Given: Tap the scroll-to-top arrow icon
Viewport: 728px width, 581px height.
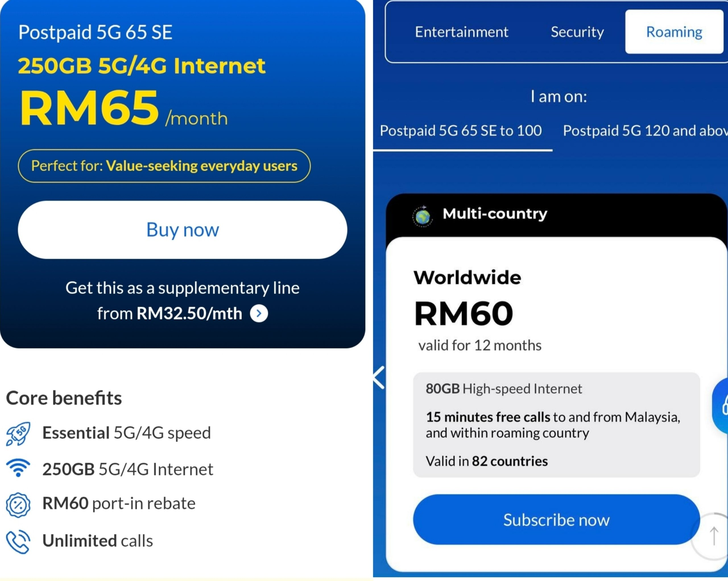Looking at the screenshot, I should coord(714,536).
